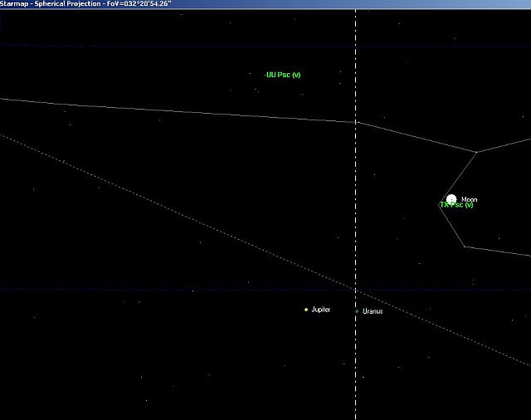Click the Uranus text label
Screen dimensions: 531x420
(x=373, y=311)
